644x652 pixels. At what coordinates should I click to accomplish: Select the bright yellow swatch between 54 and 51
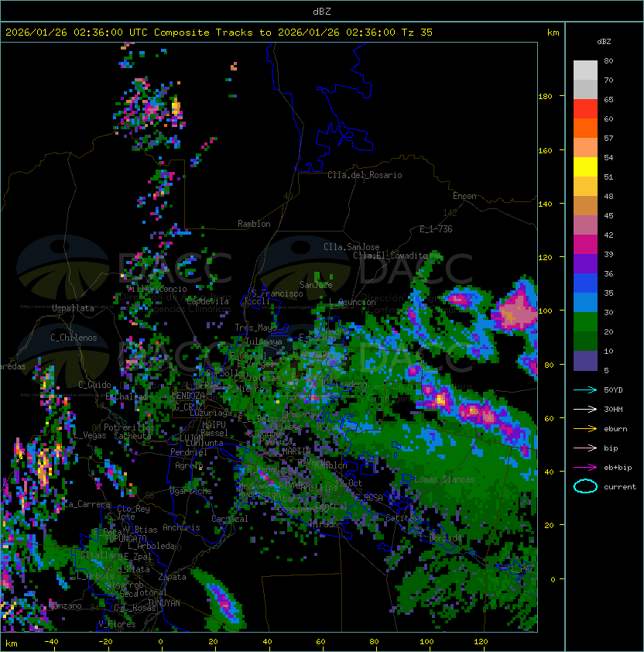tap(585, 167)
